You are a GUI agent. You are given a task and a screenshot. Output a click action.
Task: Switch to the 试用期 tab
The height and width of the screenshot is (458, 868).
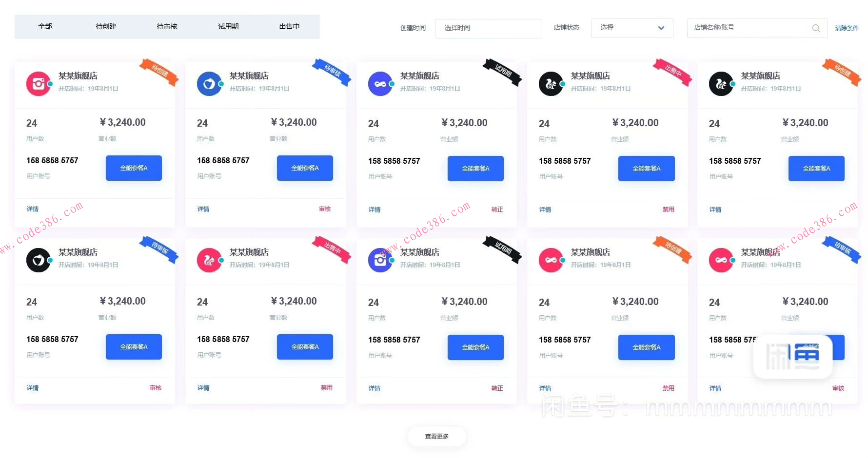coord(228,26)
